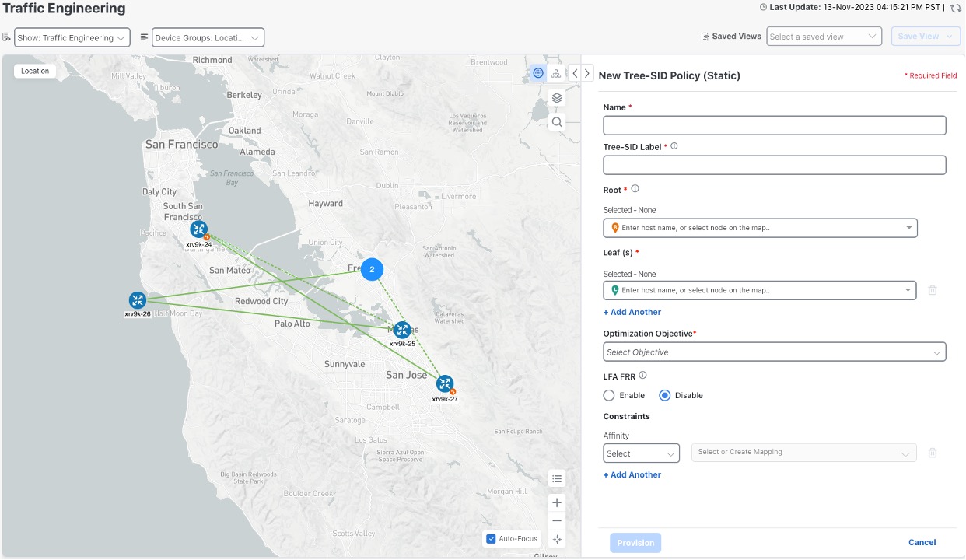Click info icon next to Tree-SID Label

674,145
